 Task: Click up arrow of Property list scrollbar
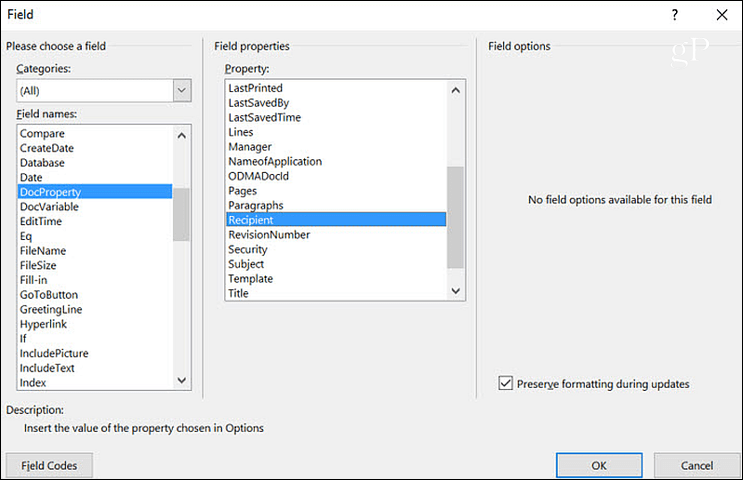click(455, 90)
